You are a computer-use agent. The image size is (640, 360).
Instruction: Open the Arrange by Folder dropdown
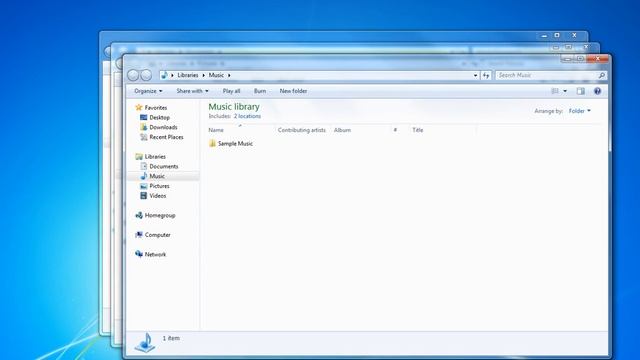pos(580,111)
